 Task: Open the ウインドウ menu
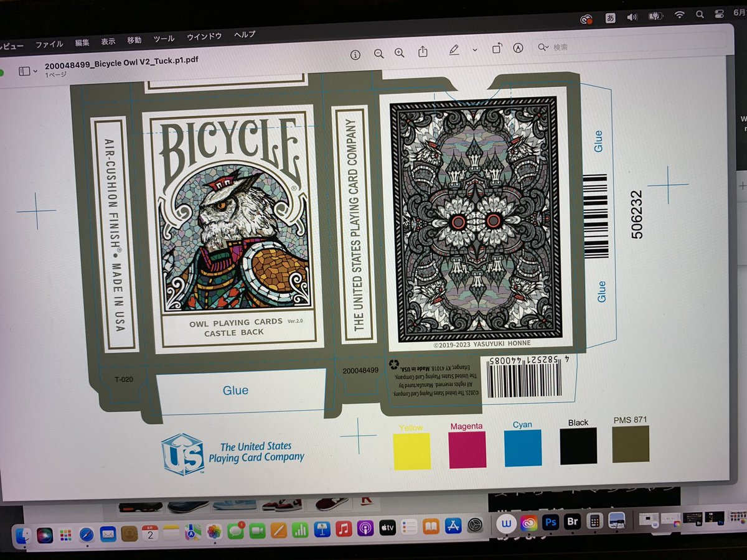click(204, 37)
